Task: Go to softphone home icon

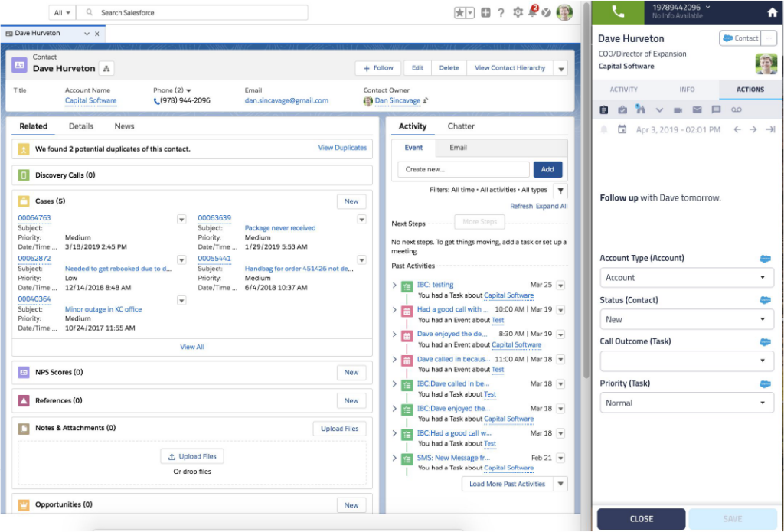Action: click(x=772, y=12)
